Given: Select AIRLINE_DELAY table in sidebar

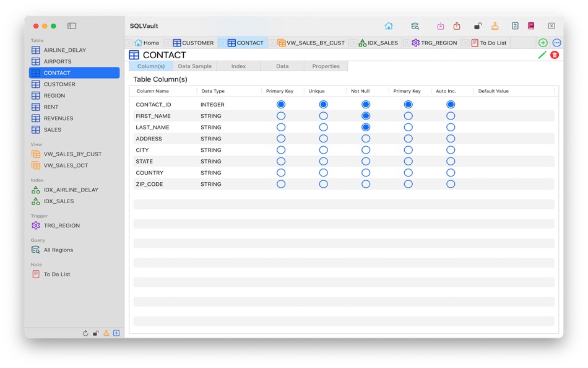Looking at the screenshot, I should click(74, 50).
